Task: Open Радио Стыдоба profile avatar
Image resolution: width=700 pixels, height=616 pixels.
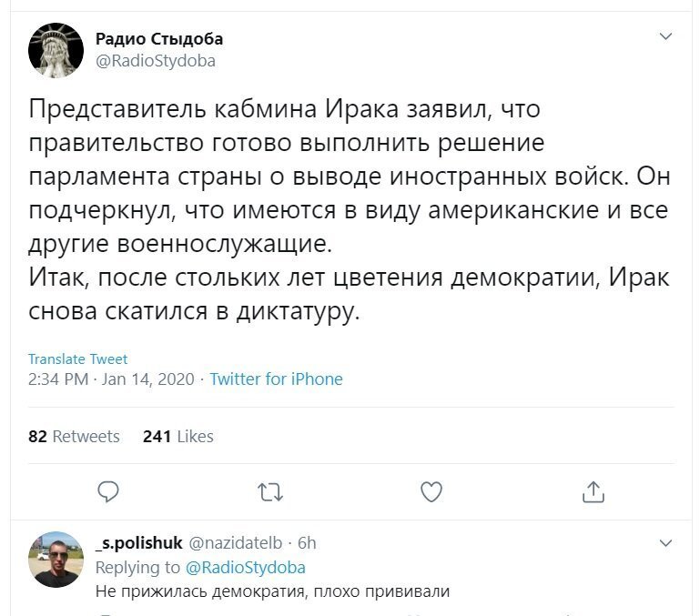Action: pyautogui.click(x=56, y=50)
